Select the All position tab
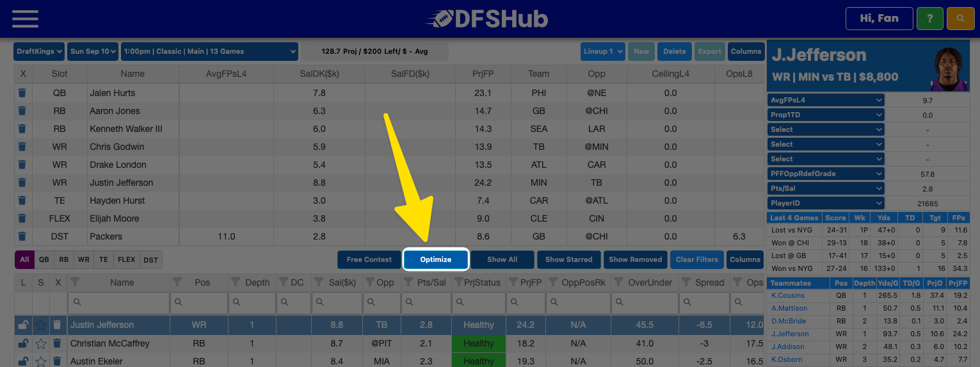 (x=24, y=259)
